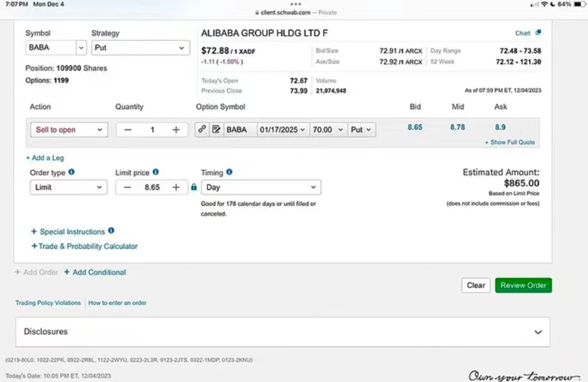
Task: Increase quantity with the plus button
Action: (x=176, y=130)
